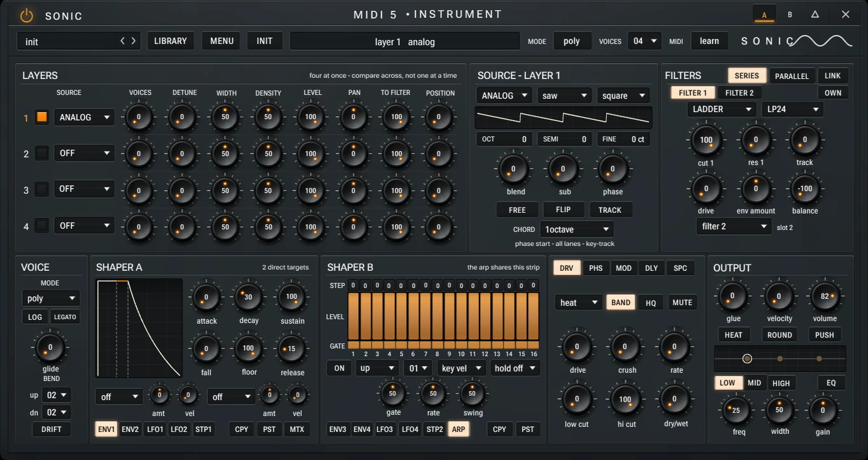
Task: Select the MID EQ band tab
Action: [x=755, y=383]
